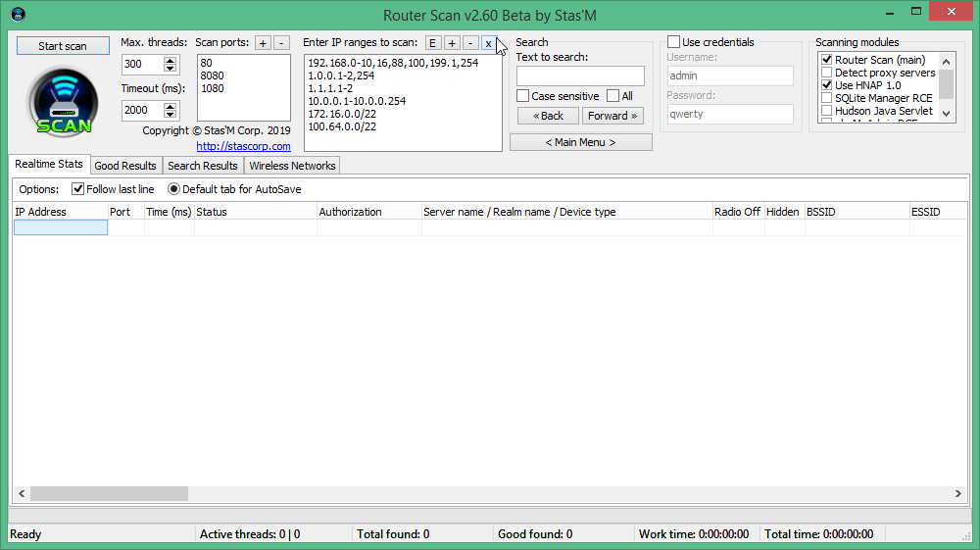980x550 pixels.
Task: Click the 172.16.0.0/22 IP range line
Action: (342, 114)
